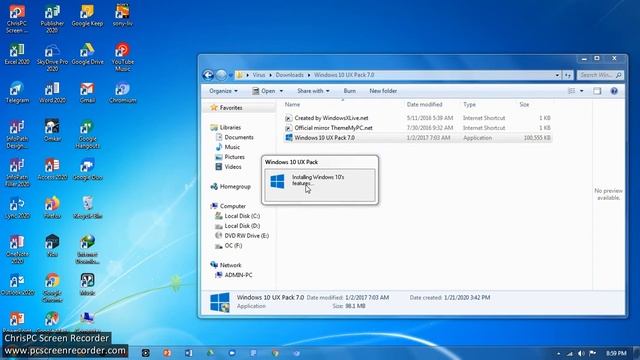Open the ChrisPC Screen Recorder desktop shortcut
The image size is (640, 360).
click(x=17, y=18)
